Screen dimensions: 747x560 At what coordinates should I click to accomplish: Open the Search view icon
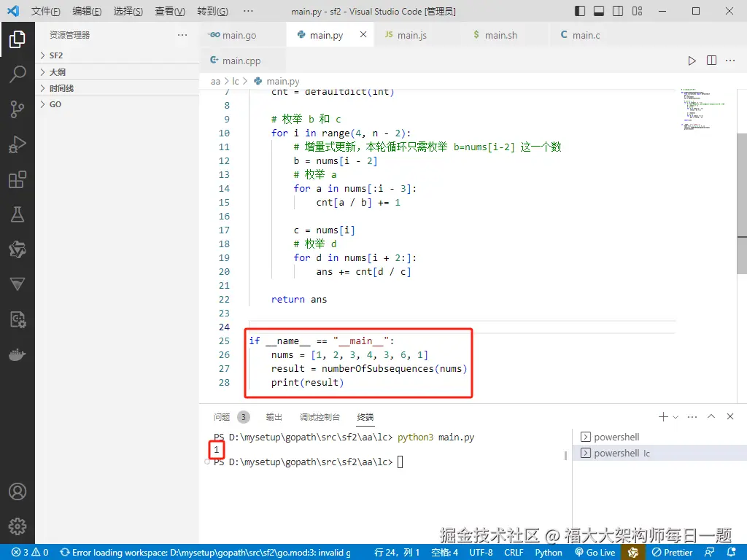click(18, 74)
